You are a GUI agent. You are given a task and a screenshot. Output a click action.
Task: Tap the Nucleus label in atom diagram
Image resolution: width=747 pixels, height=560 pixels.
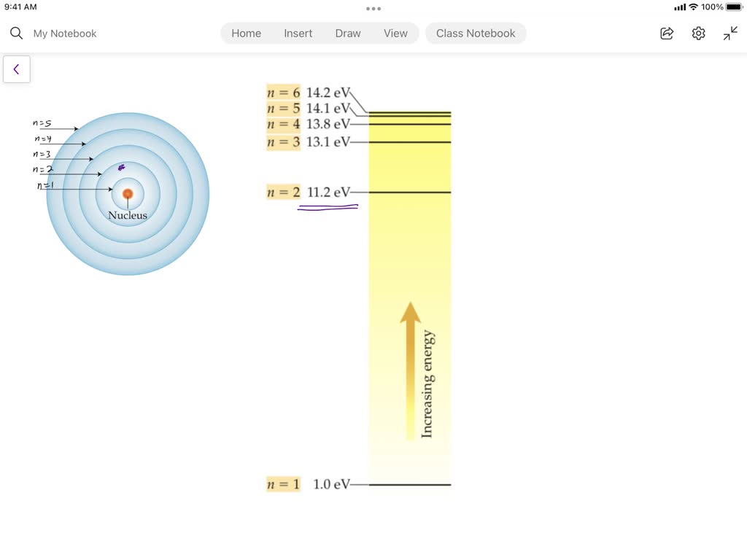coord(128,215)
